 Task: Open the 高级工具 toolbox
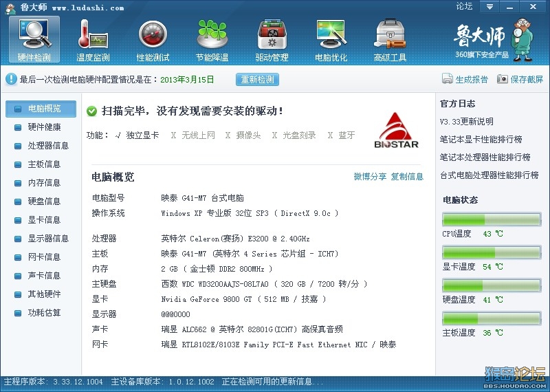click(x=390, y=41)
